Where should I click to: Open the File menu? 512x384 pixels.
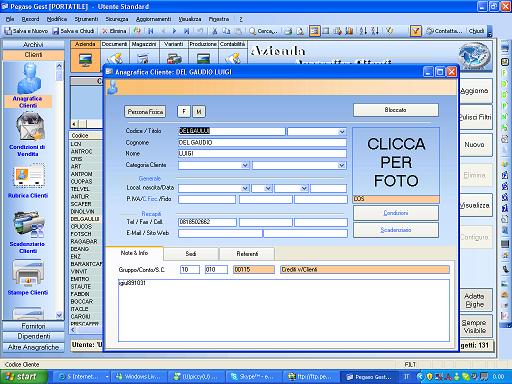(10, 19)
